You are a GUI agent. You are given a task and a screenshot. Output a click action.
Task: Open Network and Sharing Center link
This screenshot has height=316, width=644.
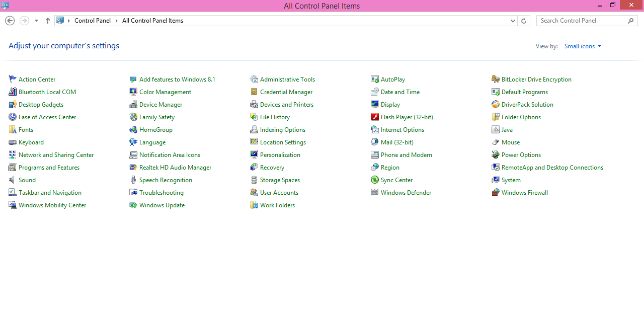point(56,155)
